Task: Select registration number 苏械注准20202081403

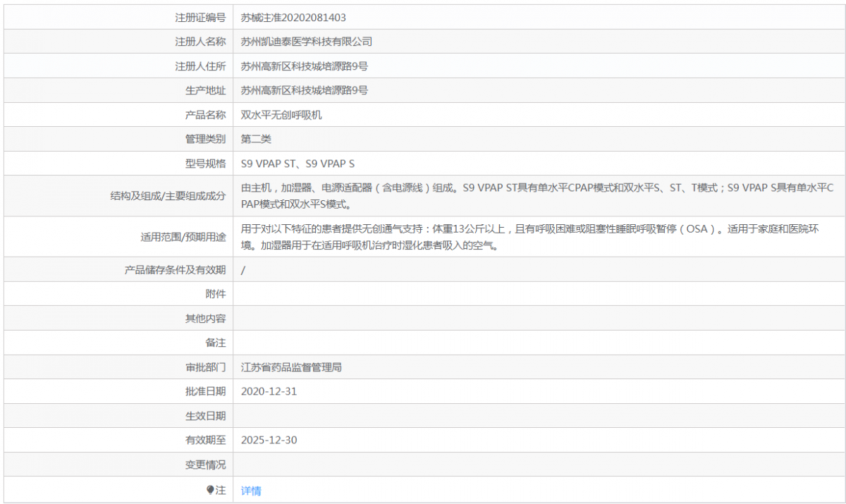Action: (293, 18)
